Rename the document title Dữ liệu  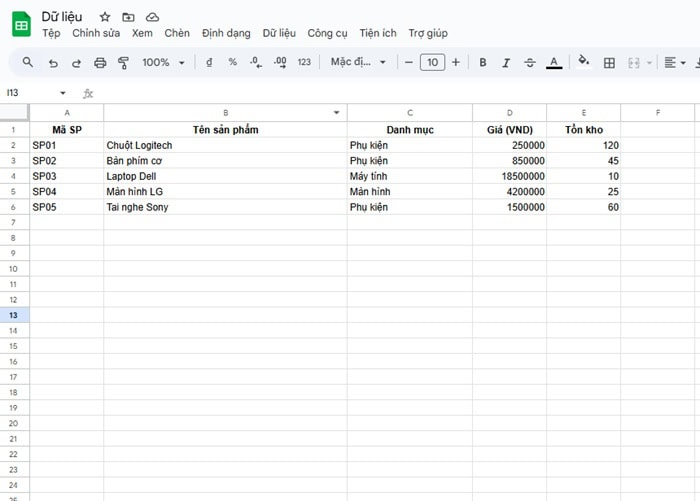tap(62, 17)
